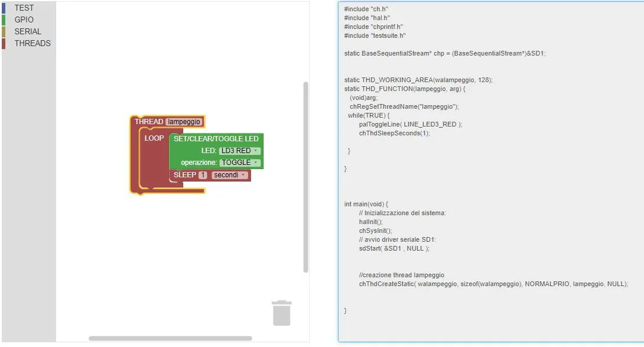Image resolution: width=644 pixels, height=347 pixels.
Task: Click the workspace vertical scrollbar
Action: 305,177
